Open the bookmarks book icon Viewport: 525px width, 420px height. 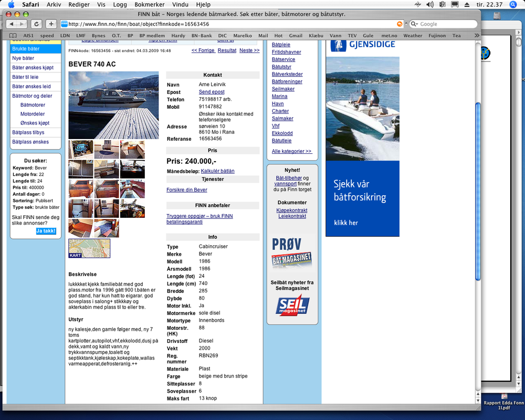13,36
